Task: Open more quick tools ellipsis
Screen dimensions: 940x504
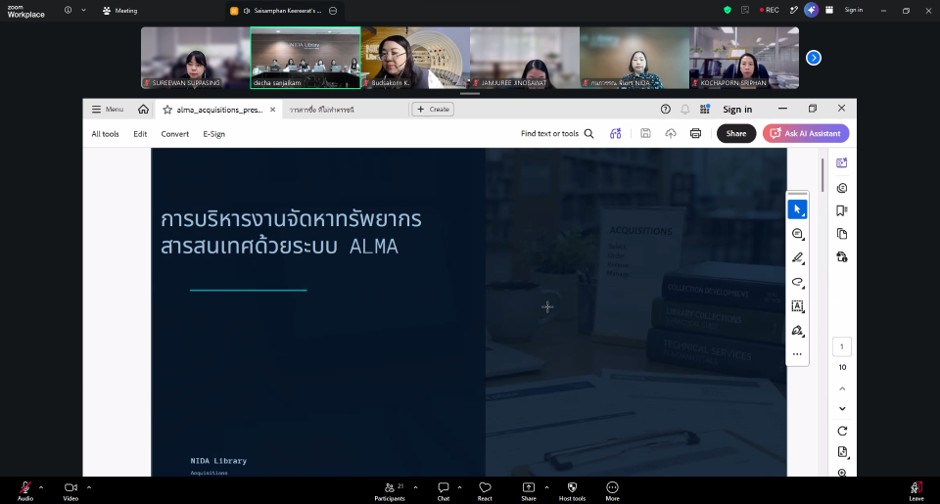Action: point(797,354)
